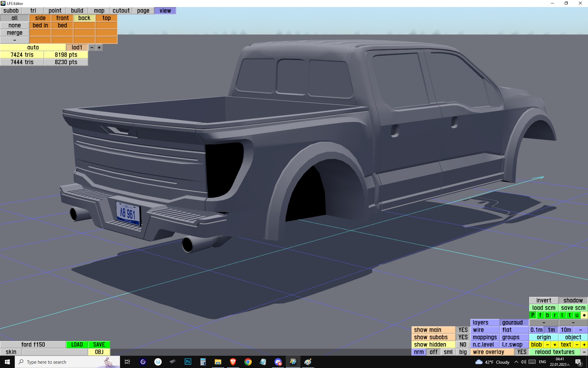This screenshot has height=368, width=588.
Task: Switch to the cutout tab
Action: (121, 11)
